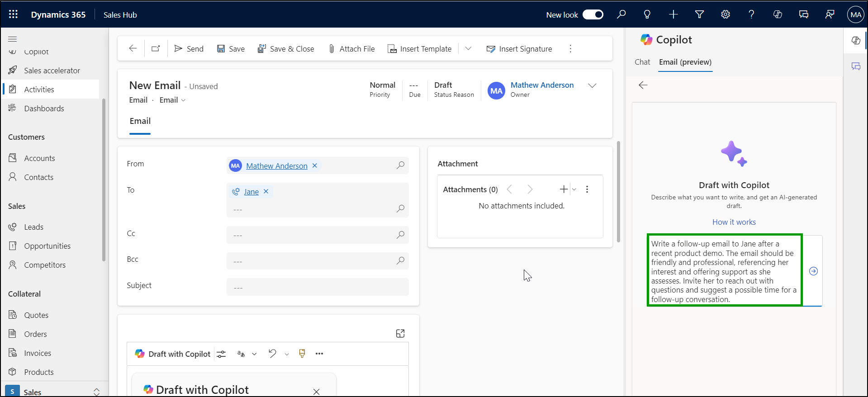Open Jane recipient link

point(251,192)
